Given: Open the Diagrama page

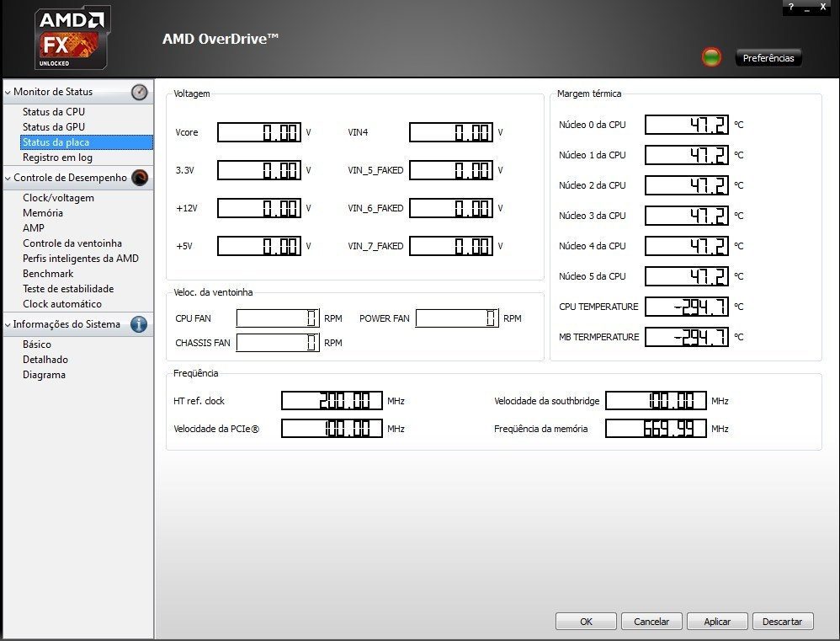Looking at the screenshot, I should coord(44,375).
